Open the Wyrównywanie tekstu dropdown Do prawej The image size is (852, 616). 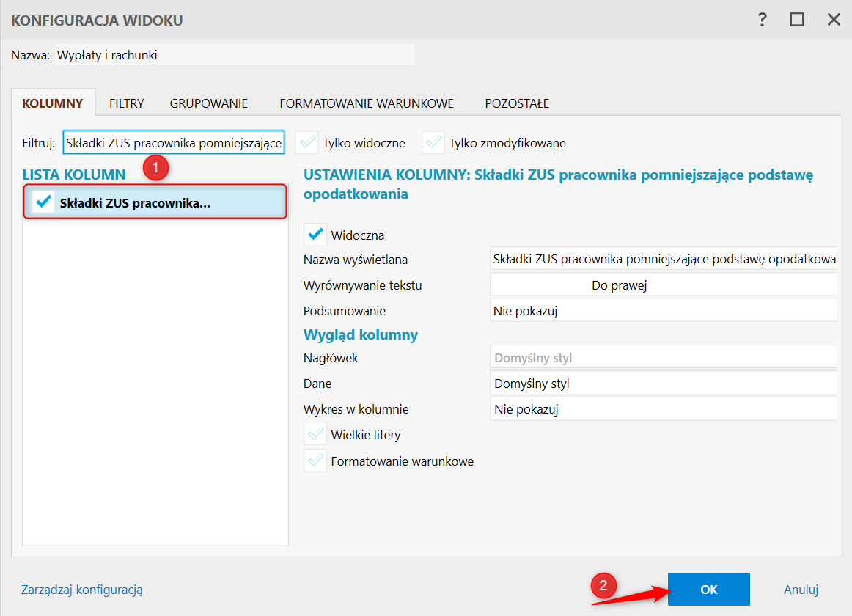(664, 285)
